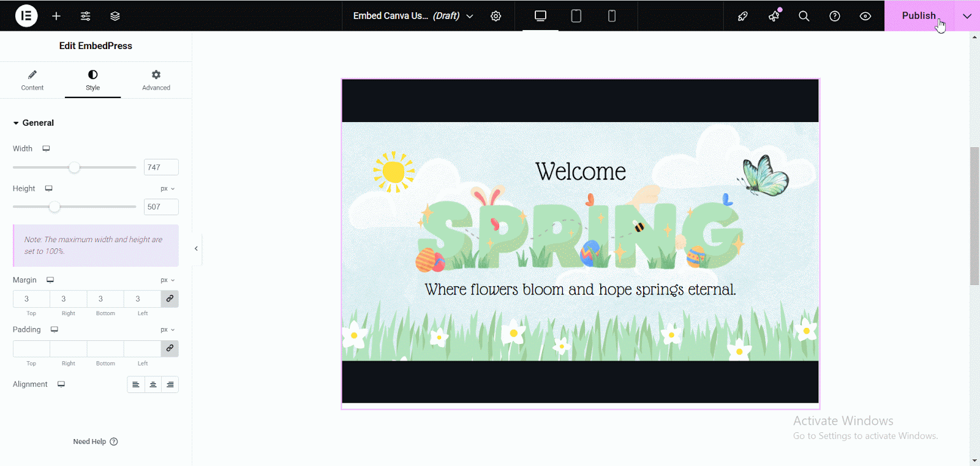The height and width of the screenshot is (466, 980).
Task: Click the Height value field 507
Action: (161, 207)
